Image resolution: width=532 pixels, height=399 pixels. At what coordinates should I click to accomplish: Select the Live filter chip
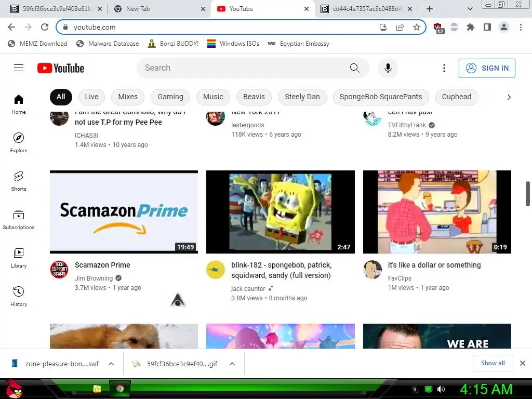pos(91,97)
